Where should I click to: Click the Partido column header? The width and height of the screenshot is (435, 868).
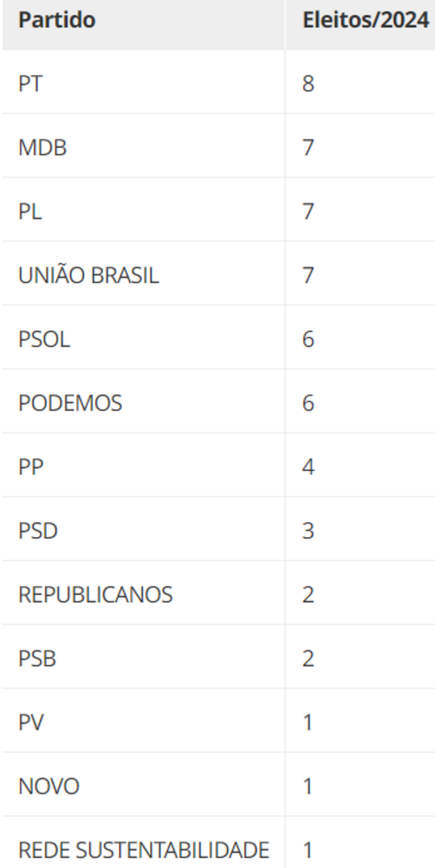pos(57,20)
